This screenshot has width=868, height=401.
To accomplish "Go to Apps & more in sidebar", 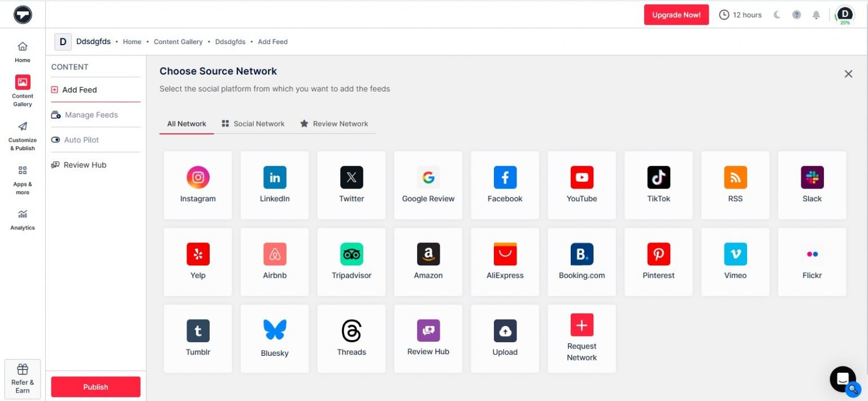I will pos(22,178).
